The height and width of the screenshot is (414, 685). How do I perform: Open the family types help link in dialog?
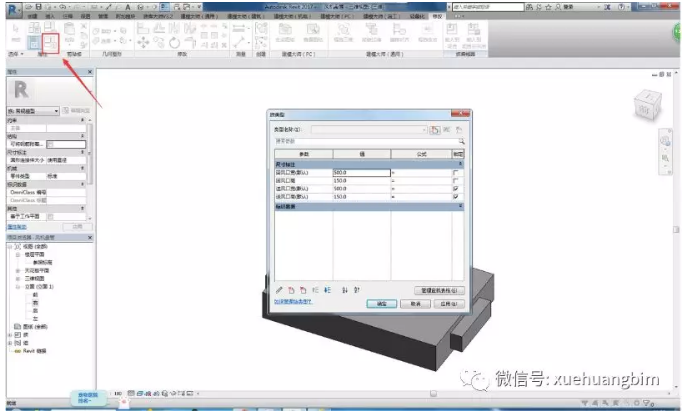[x=293, y=302]
